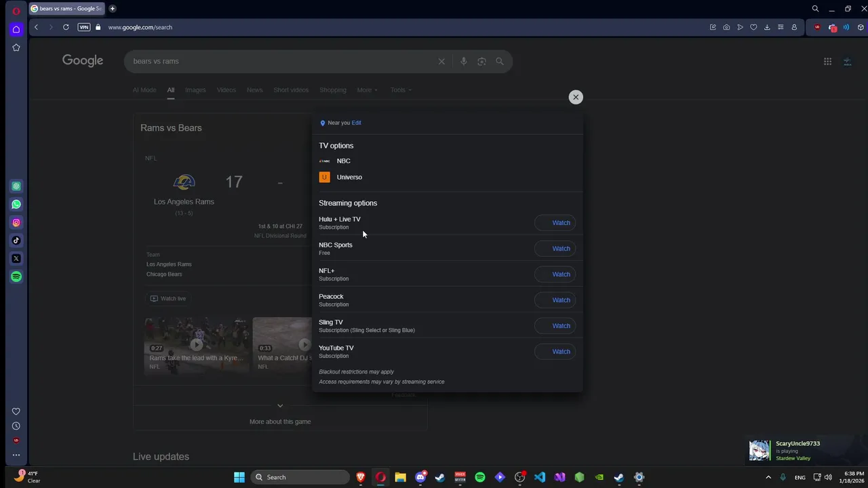Edit the Near you location
Viewport: 868px width, 488px height.
pos(357,123)
